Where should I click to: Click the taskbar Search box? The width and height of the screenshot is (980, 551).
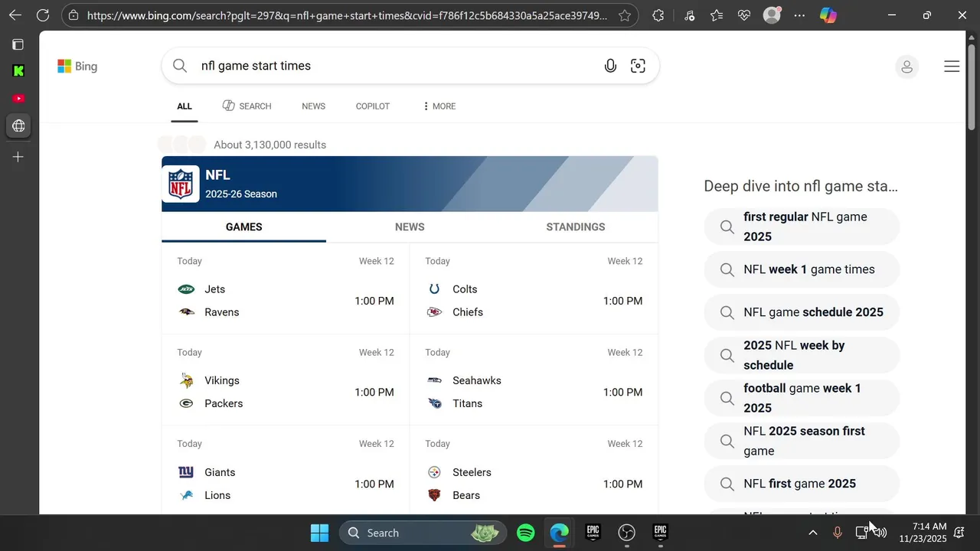(423, 533)
